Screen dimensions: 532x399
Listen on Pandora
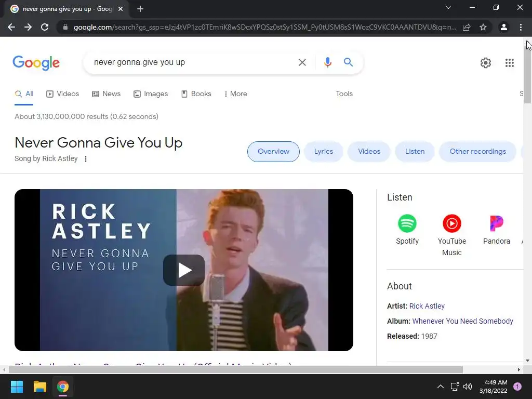pyautogui.click(x=496, y=229)
